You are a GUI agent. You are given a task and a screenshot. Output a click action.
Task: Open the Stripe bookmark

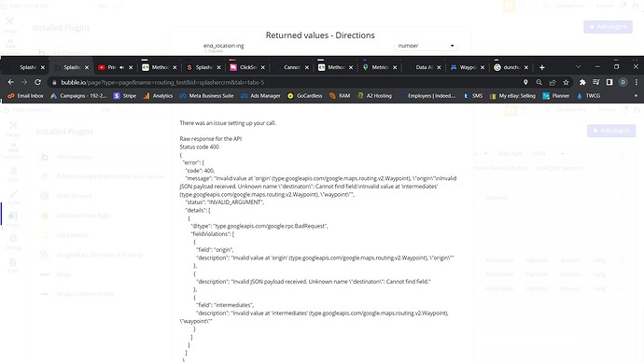125,95
